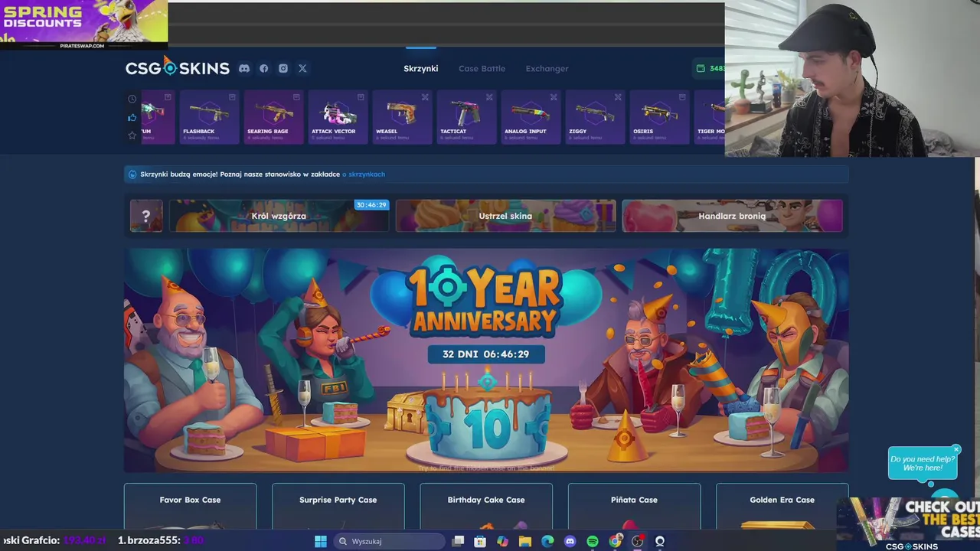980x551 pixels.
Task: Click the Wyszukaj taskbar search box
Action: [x=389, y=541]
